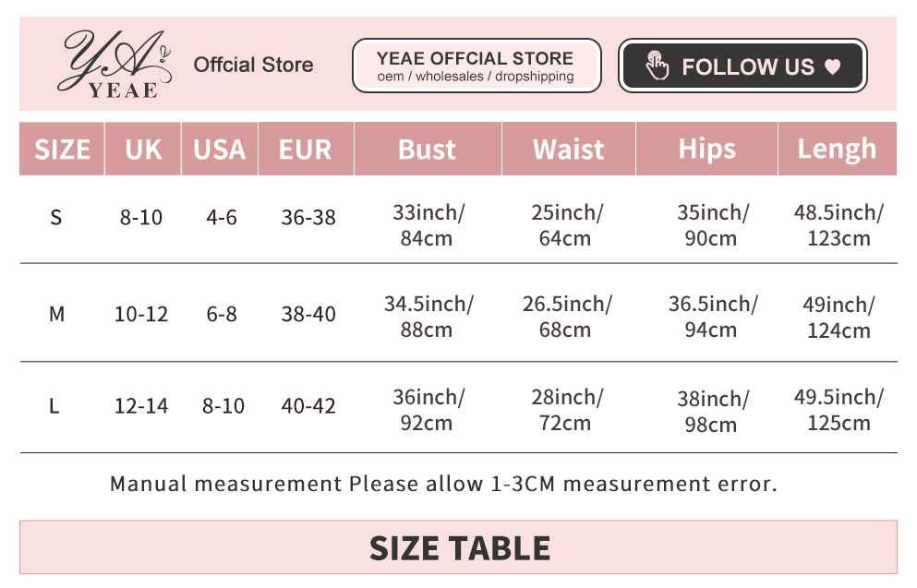Select the Hips column header

click(x=707, y=150)
